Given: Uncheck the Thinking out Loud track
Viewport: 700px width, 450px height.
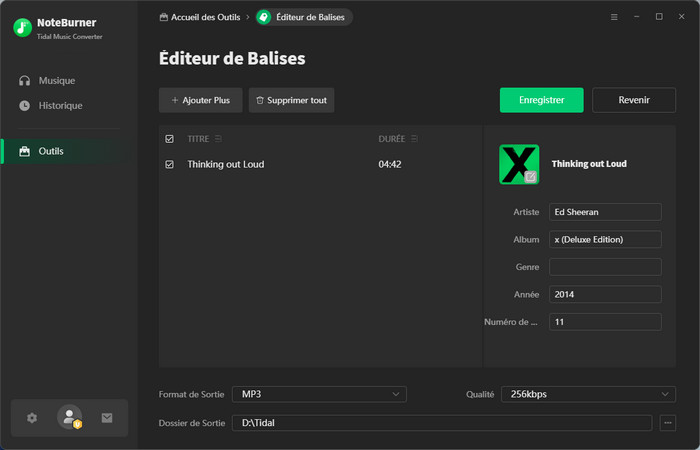Looking at the screenshot, I should coord(169,164).
